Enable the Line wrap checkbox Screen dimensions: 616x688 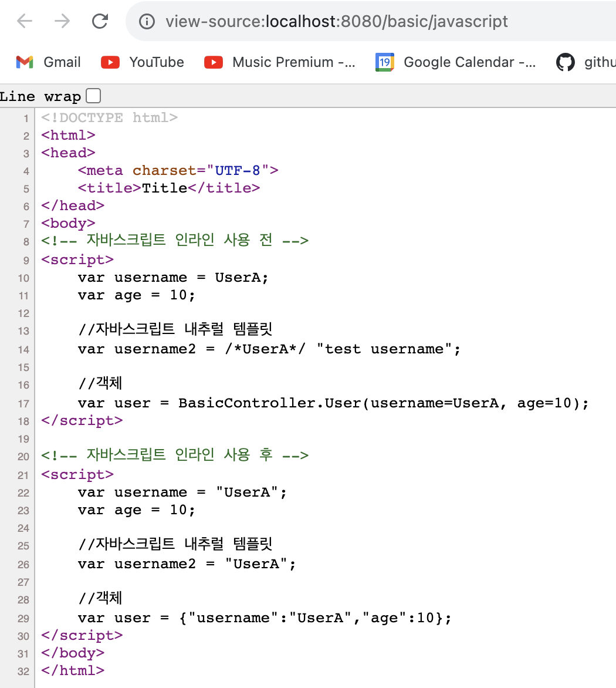point(93,95)
